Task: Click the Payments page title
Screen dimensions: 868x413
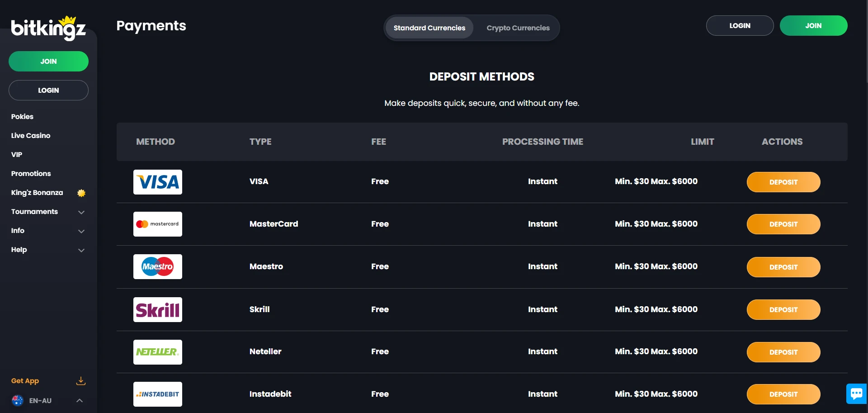Action: click(151, 26)
